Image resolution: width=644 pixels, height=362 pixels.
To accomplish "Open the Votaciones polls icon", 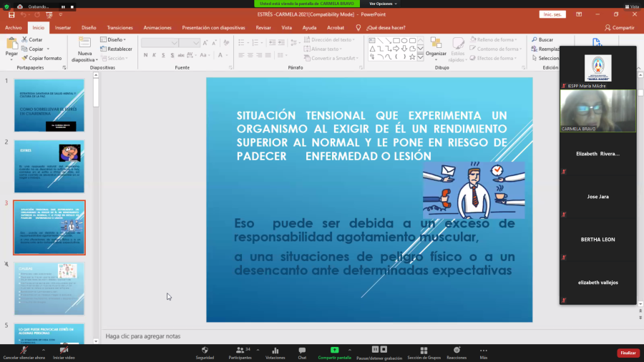I will (x=275, y=351).
